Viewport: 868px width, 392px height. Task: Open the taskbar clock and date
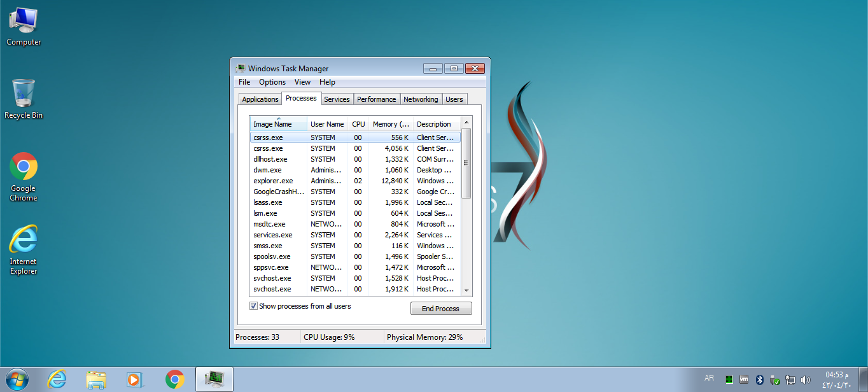[x=836, y=380]
